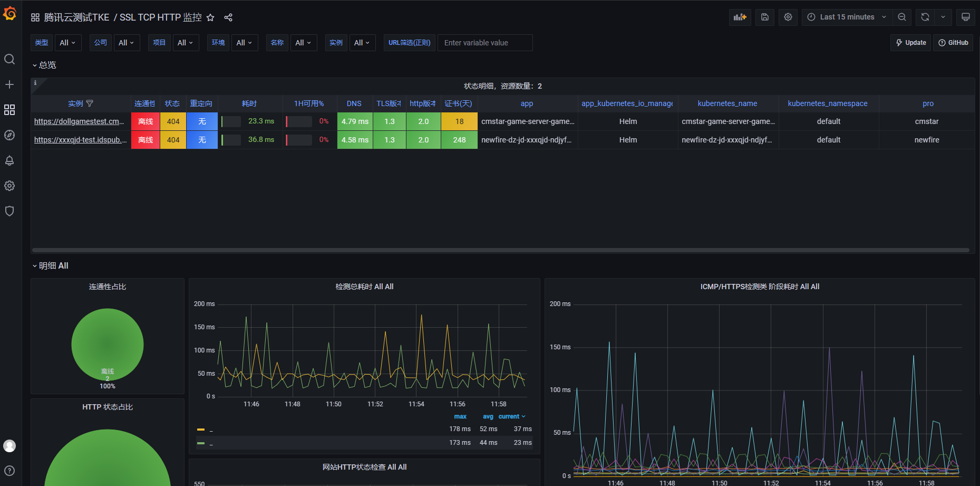Click the SSL TCP HTTP 监控 dashboard title
The width and height of the screenshot is (980, 486).
point(160,17)
